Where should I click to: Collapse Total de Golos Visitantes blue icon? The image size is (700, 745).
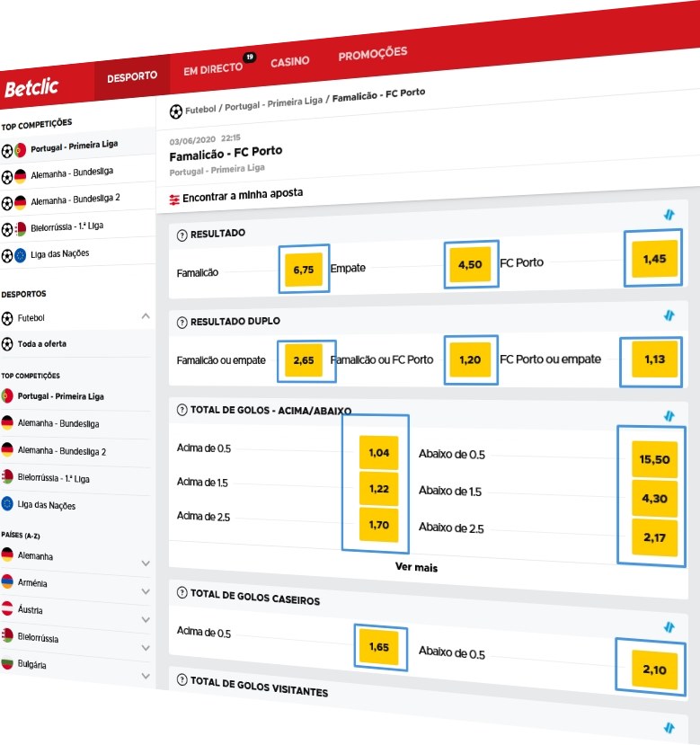669,727
